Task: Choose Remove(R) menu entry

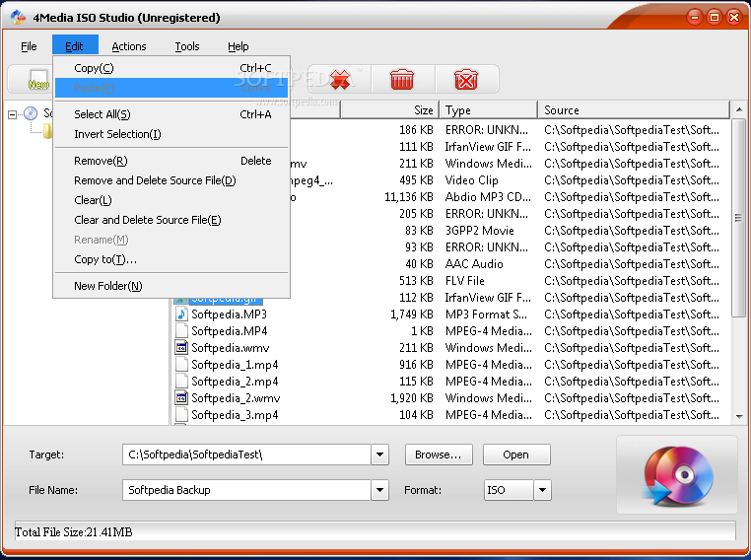Action: pos(171,161)
